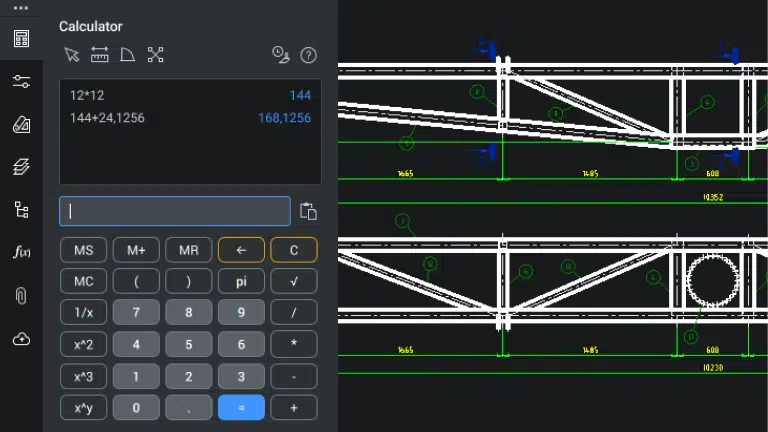This screenshot has height=432, width=768.
Task: Open the Properties sliders panel icon
Action: [21, 82]
